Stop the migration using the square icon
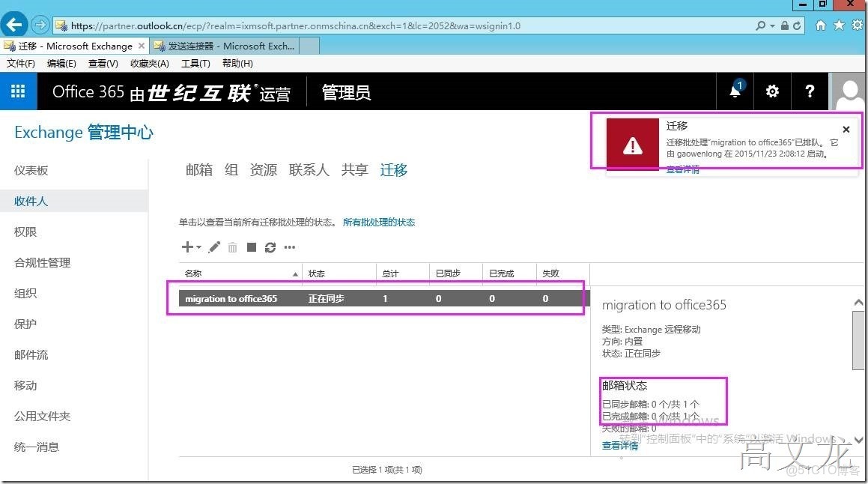This screenshot has height=484, width=868. 251,246
